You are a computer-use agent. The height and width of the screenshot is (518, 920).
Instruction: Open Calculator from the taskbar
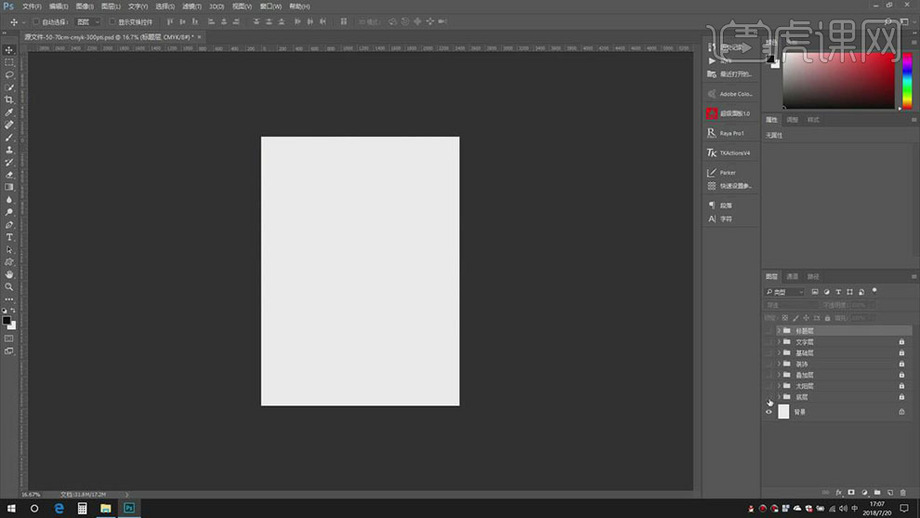pyautogui.click(x=82, y=508)
